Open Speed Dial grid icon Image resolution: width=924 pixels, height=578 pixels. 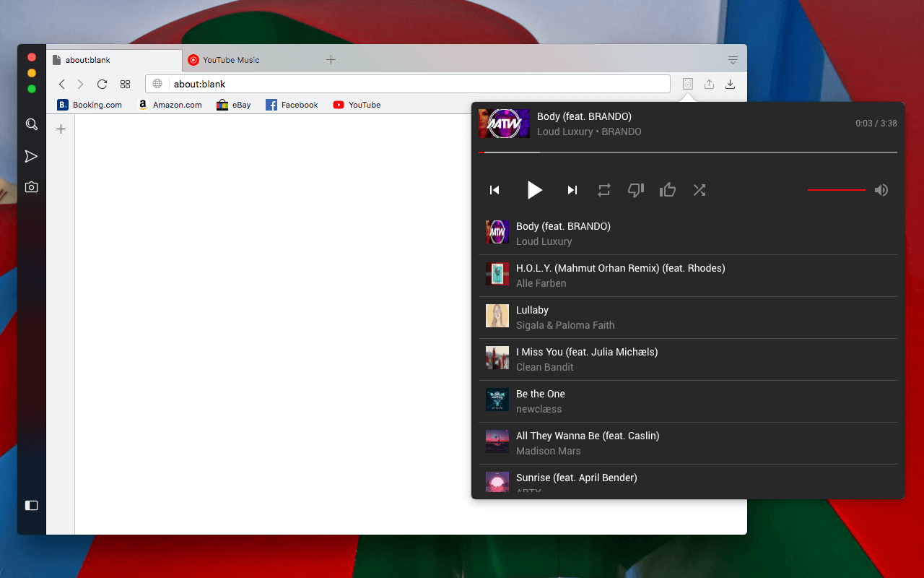pos(125,84)
